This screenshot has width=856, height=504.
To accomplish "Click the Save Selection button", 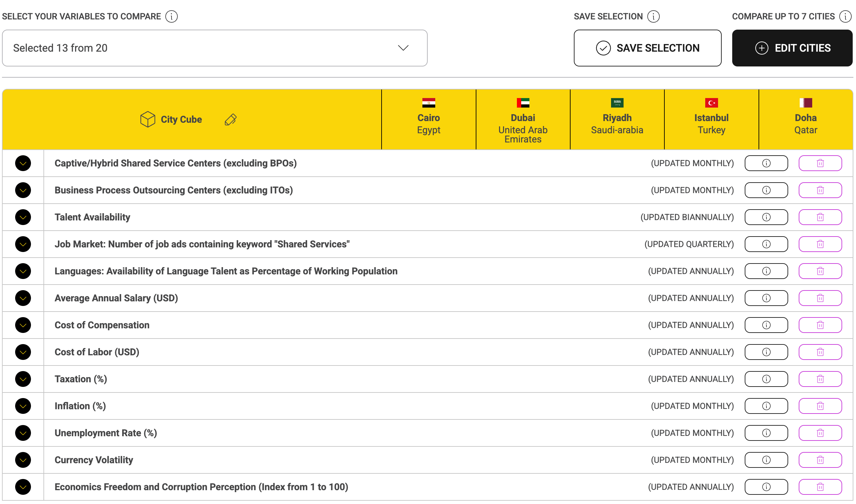I will point(648,48).
